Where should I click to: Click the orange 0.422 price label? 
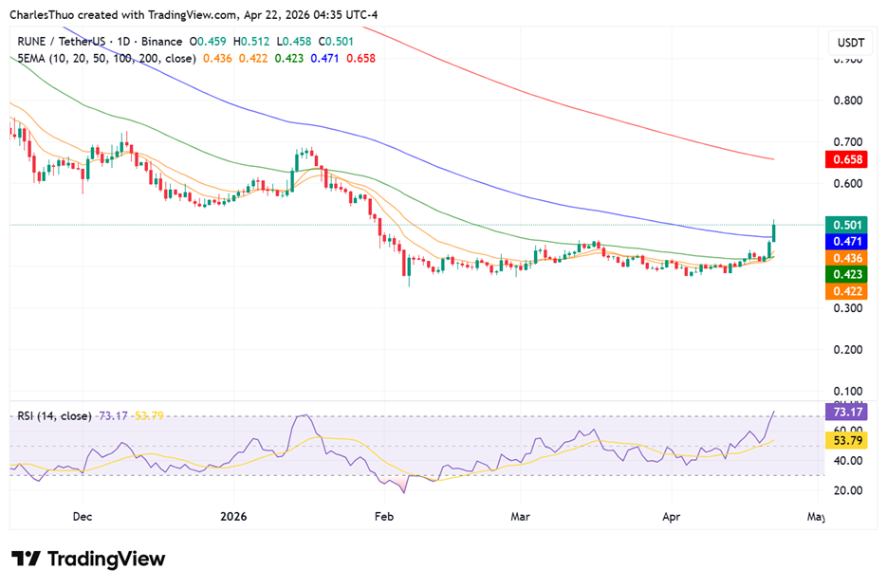point(845,291)
